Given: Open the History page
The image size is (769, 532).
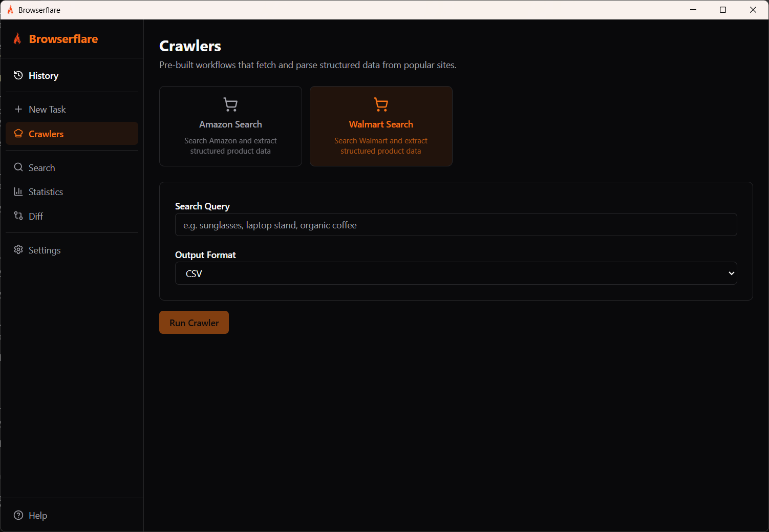Looking at the screenshot, I should pos(72,75).
